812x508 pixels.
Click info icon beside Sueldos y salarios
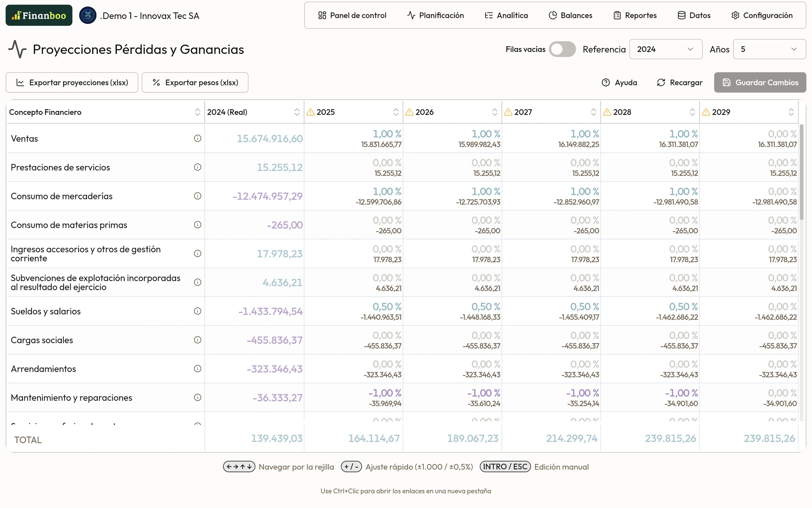(198, 311)
